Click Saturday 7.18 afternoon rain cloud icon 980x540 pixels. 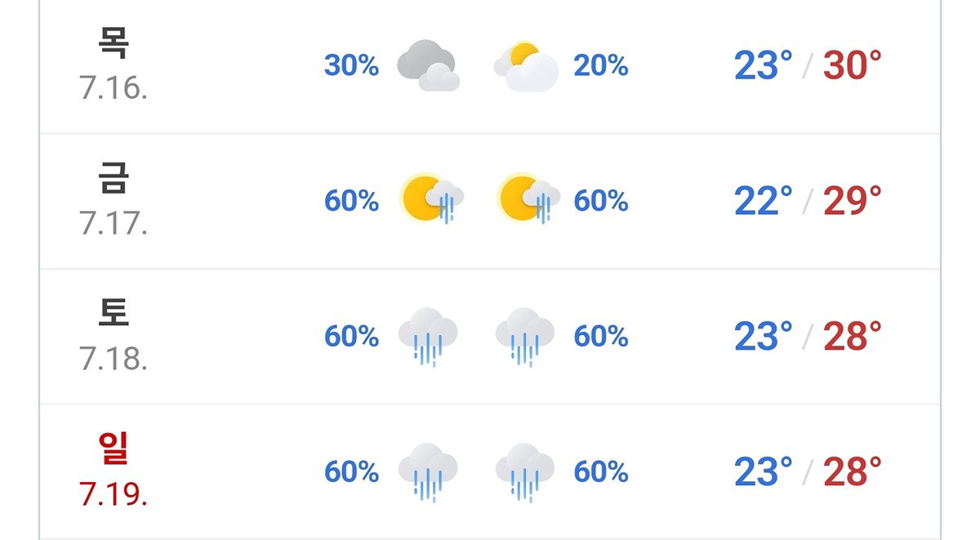click(525, 337)
